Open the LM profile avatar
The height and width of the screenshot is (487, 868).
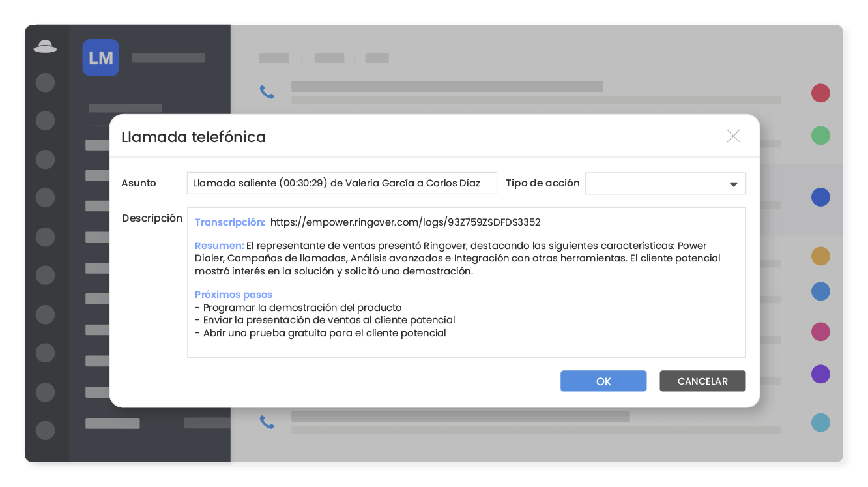(x=100, y=57)
